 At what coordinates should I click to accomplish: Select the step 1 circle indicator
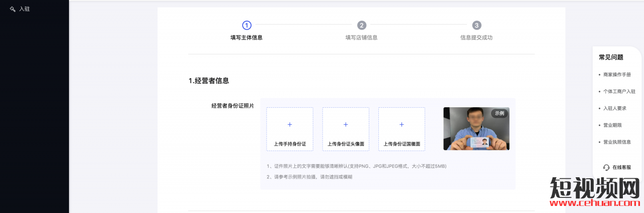[x=247, y=25]
